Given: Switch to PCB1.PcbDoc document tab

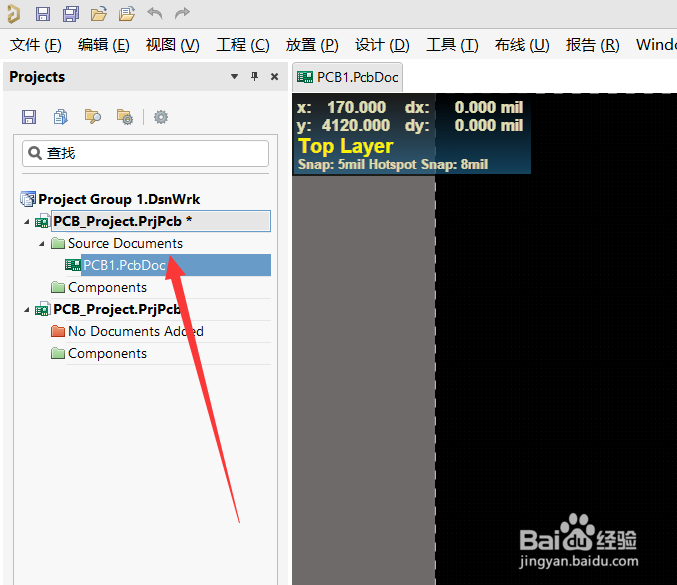Looking at the screenshot, I should coord(348,77).
